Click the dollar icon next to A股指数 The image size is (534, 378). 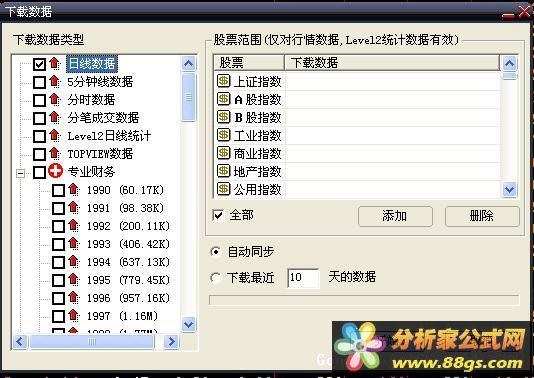223,99
